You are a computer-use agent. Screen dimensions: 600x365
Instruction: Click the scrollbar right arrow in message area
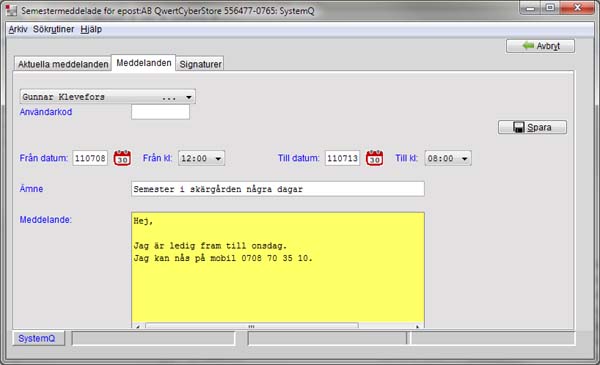click(x=417, y=326)
